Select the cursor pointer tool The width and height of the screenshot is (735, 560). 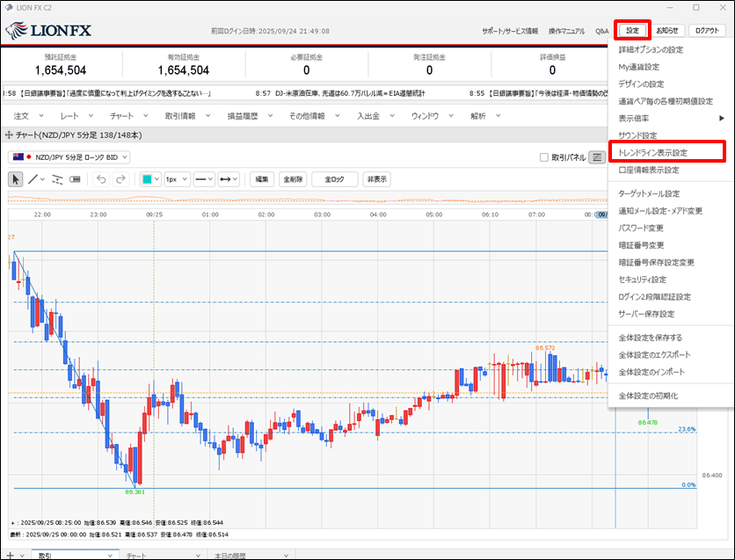click(16, 179)
